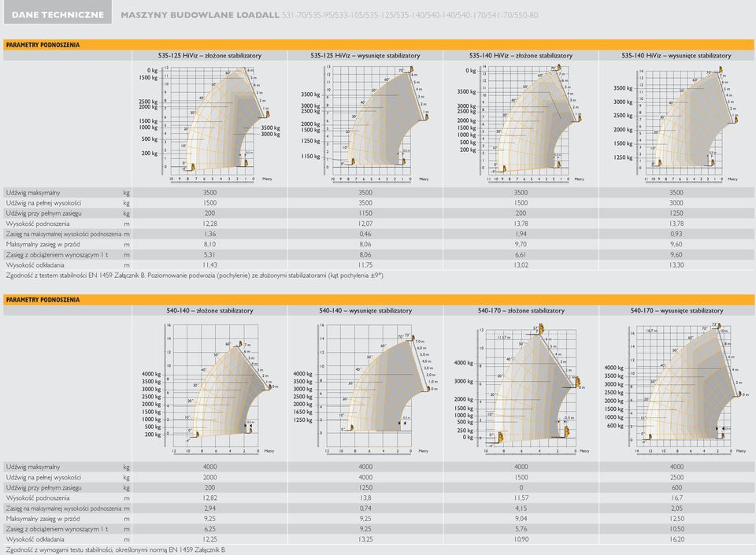
Task: Select column heading '540-170 – wysunięte stabilizatory'
Action: [x=676, y=310]
